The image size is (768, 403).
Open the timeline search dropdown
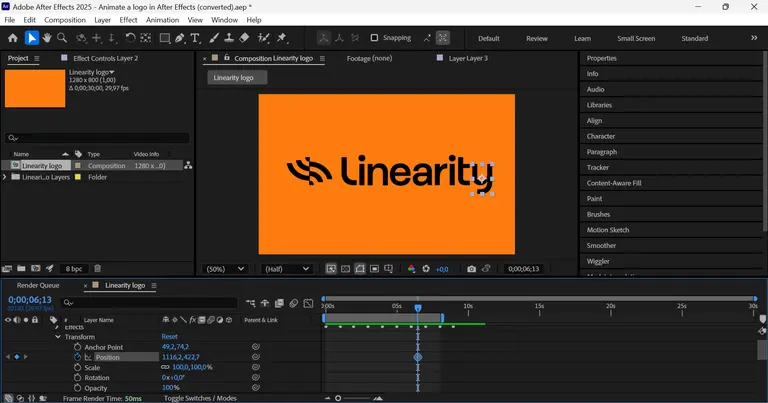tap(68, 304)
